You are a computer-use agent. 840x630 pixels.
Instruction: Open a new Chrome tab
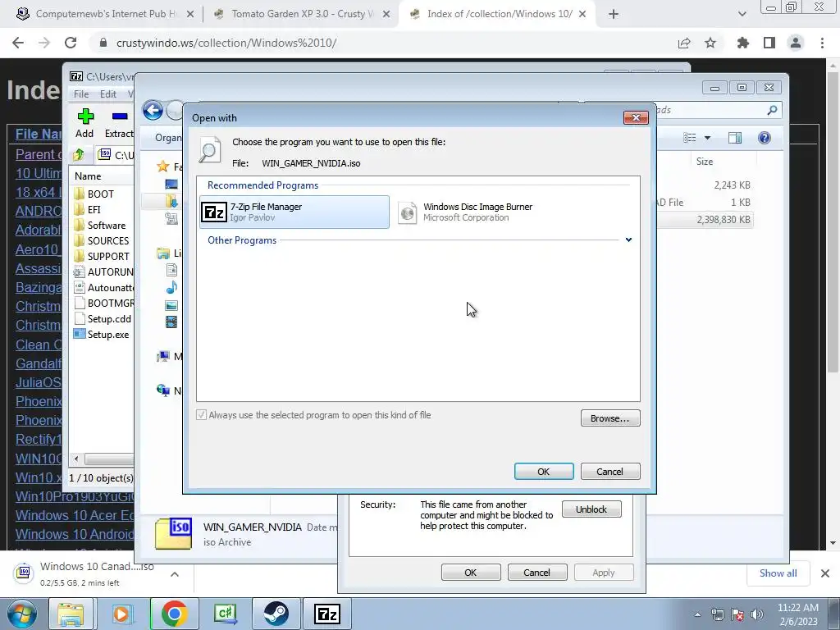[x=614, y=14]
